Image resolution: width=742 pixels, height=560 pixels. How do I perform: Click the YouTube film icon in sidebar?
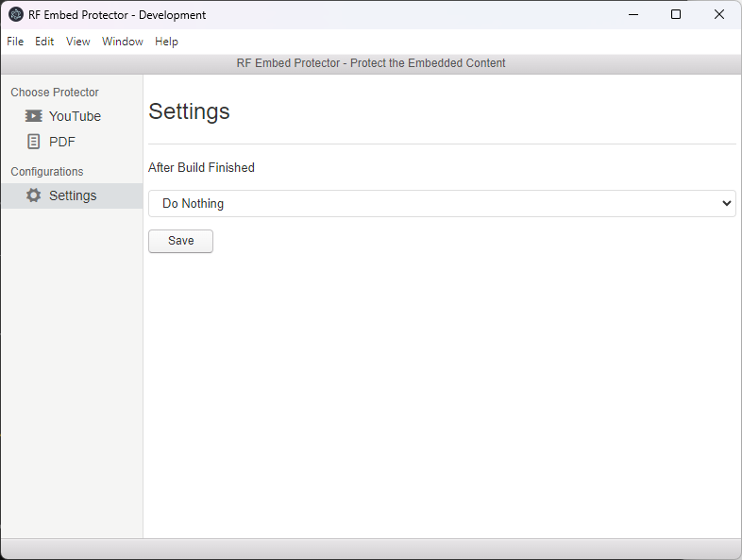(x=34, y=116)
